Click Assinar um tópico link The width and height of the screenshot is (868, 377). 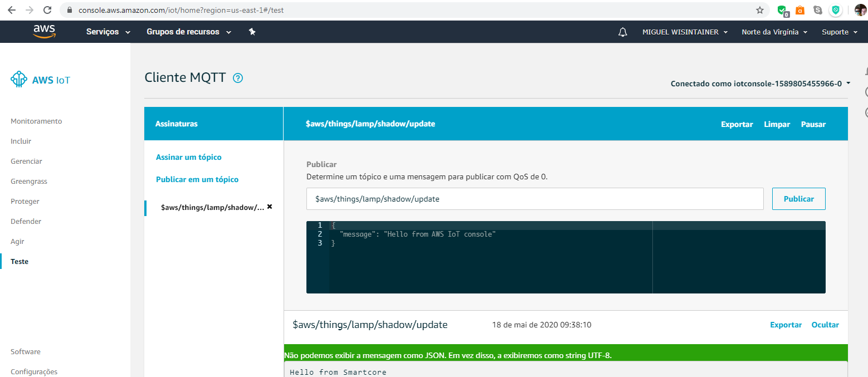click(x=189, y=158)
